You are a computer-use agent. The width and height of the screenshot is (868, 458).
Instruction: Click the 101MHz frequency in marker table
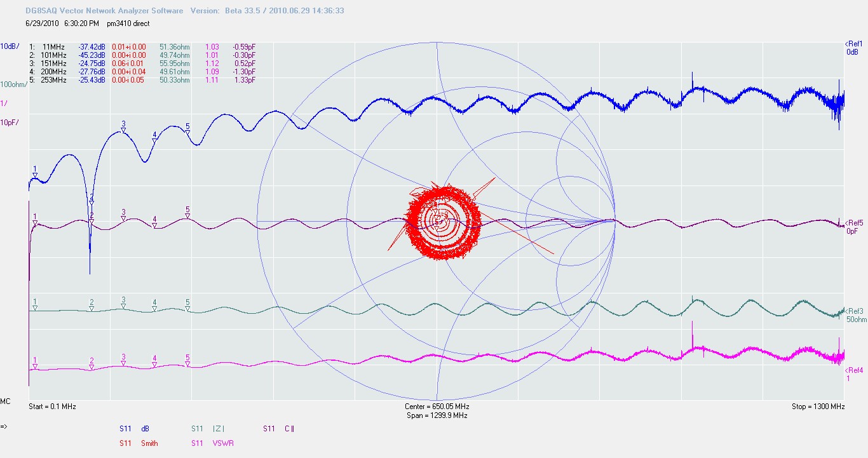click(54, 55)
